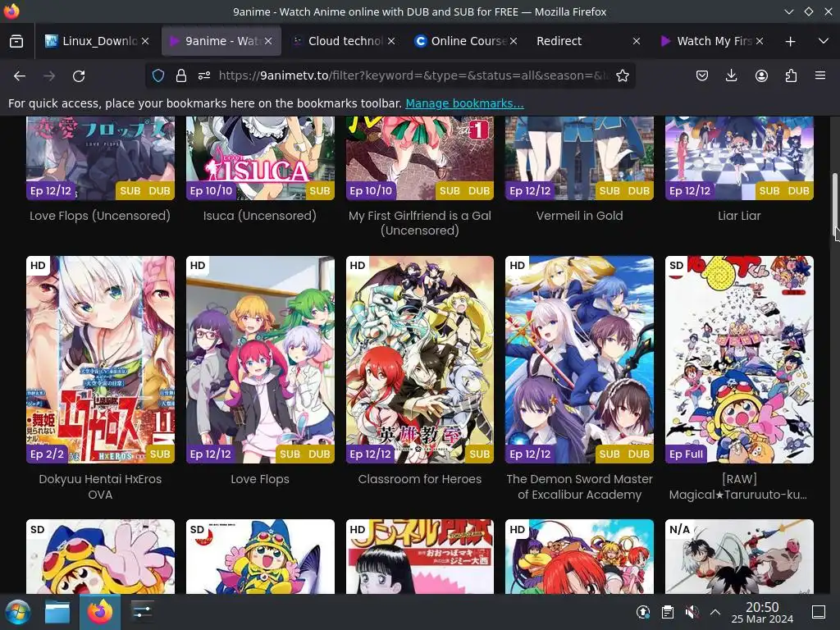Click the Manage bookmarks link
This screenshot has width=840, height=630.
464,103
